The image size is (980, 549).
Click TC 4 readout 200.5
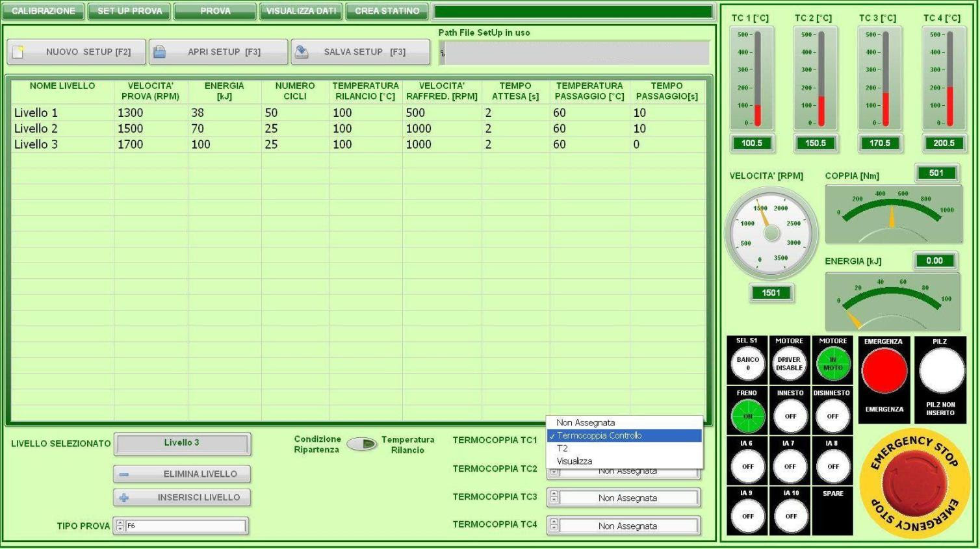(x=944, y=144)
